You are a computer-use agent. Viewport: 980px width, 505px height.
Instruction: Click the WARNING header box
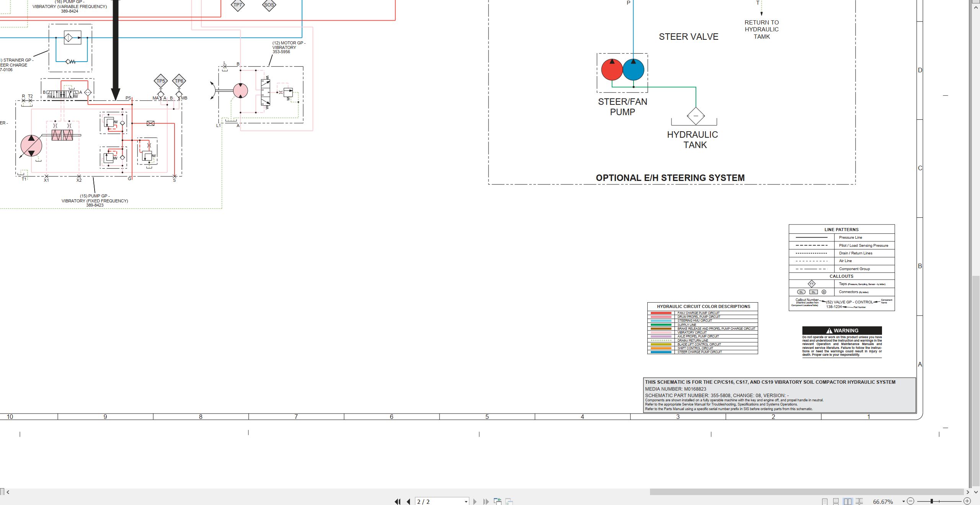click(842, 331)
